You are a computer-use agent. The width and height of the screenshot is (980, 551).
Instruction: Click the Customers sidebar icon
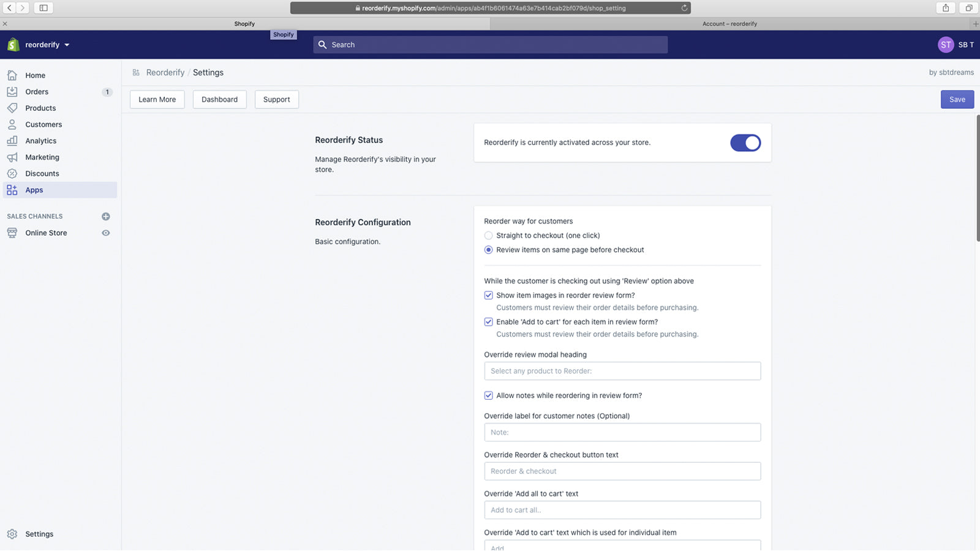point(12,124)
